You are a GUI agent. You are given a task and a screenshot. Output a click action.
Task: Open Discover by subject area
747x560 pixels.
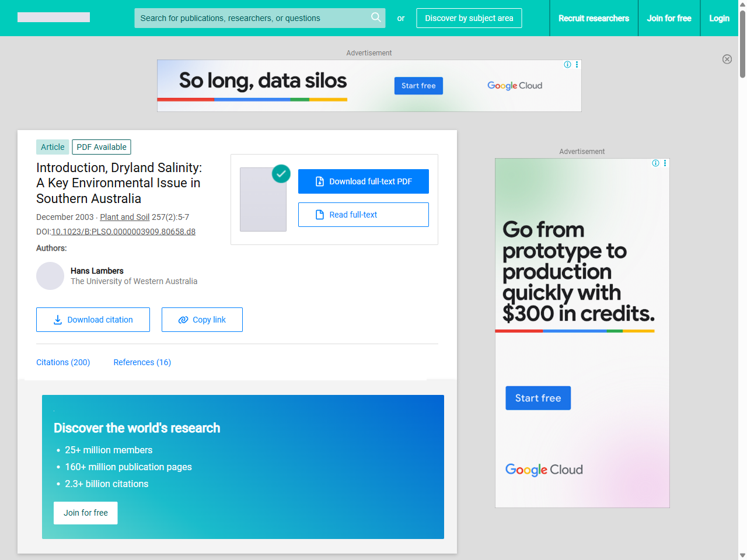coord(469,18)
